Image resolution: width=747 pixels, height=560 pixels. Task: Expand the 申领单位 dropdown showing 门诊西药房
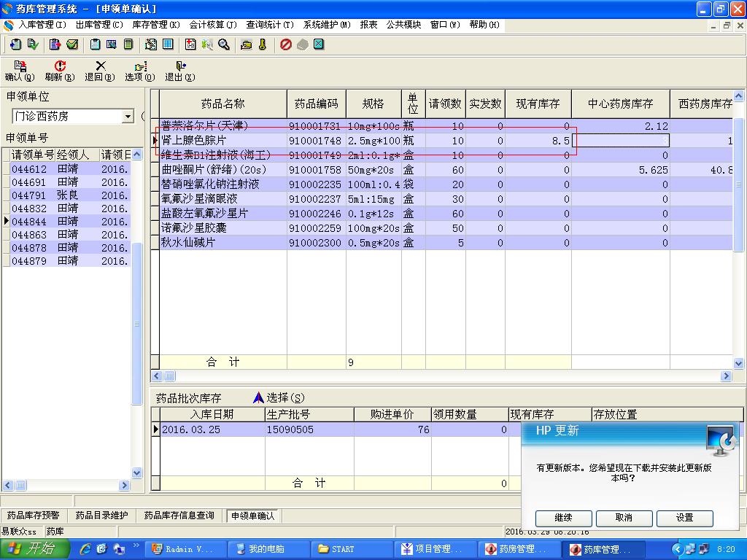[x=128, y=116]
